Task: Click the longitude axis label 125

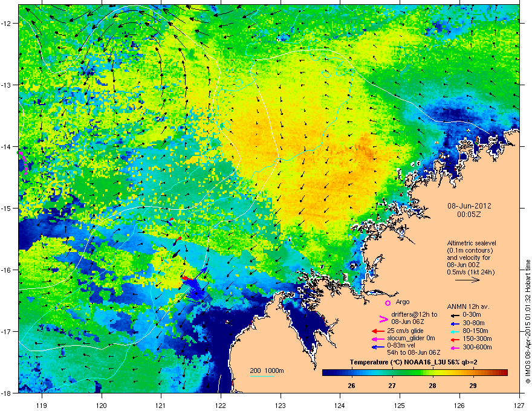Action: coord(400,405)
